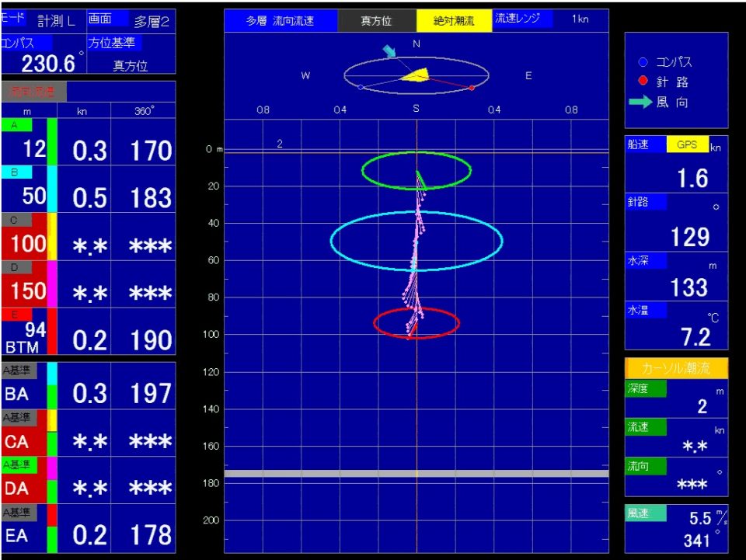The image size is (746, 560).
Task: Select the 多層 流向流速 tab
Action: pyautogui.click(x=281, y=21)
